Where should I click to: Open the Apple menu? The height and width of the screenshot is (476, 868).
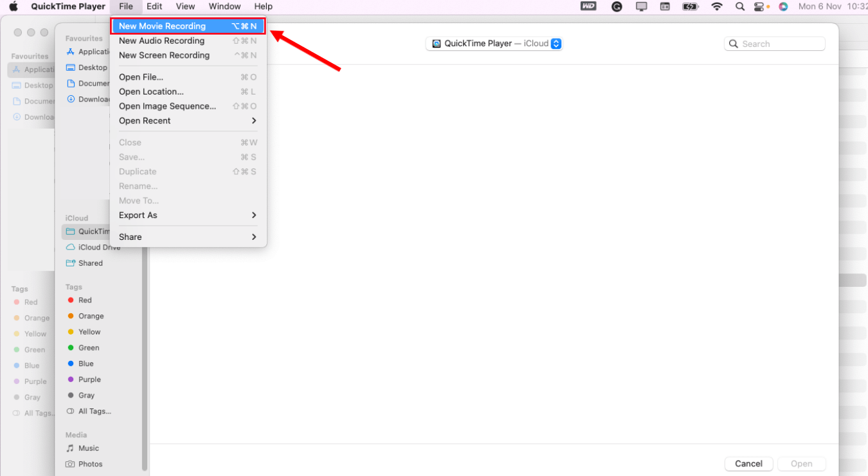[x=14, y=6]
